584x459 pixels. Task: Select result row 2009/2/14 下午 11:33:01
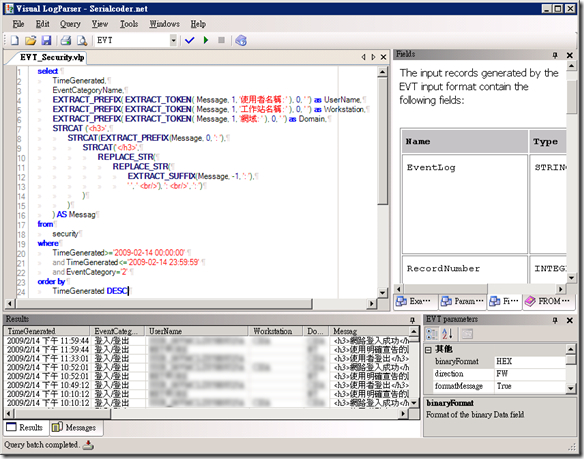coord(207,358)
